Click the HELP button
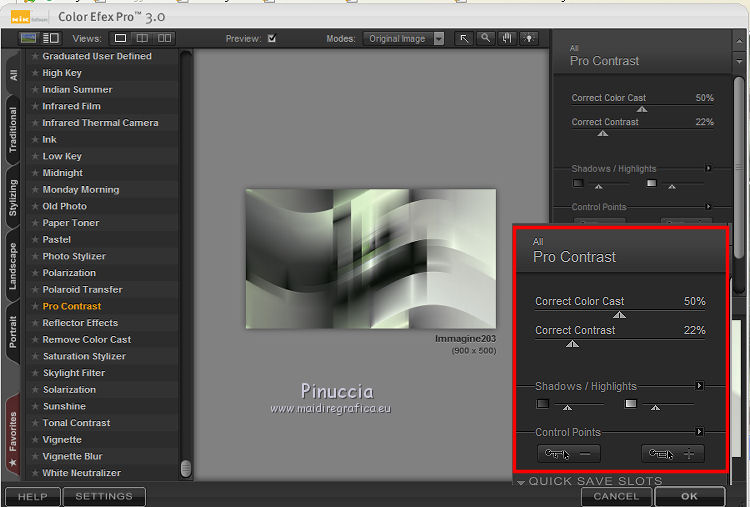Screen dimensions: 750x507 (x=33, y=496)
